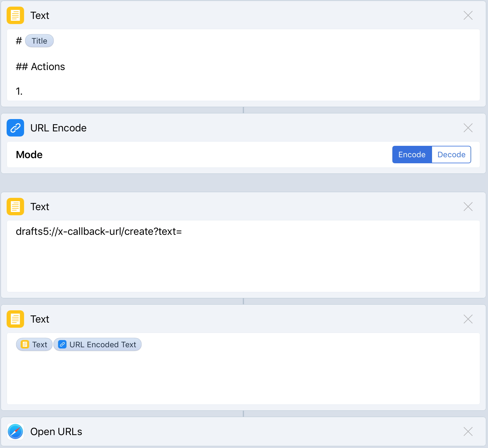Click the Text icon above the drafts5 URL
The height and width of the screenshot is (448, 488).
pos(15,207)
